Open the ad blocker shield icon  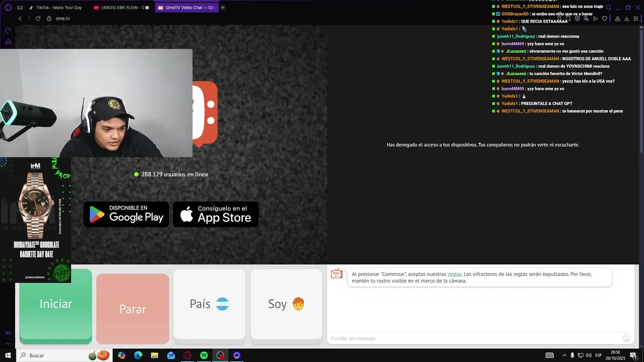tap(577, 19)
